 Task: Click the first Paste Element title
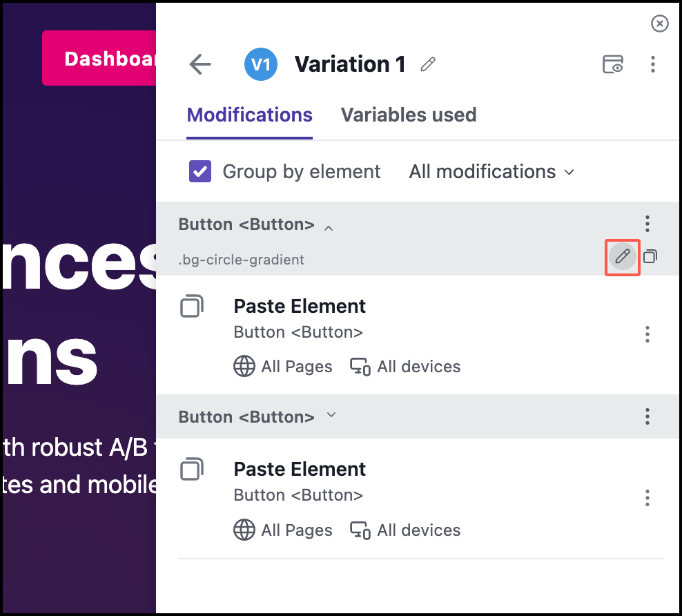coord(300,306)
